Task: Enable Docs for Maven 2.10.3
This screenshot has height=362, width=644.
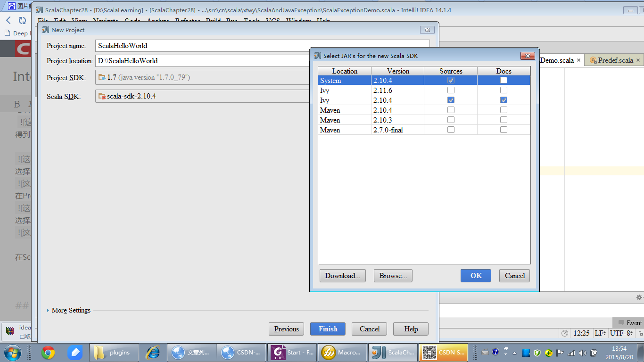Action: pyautogui.click(x=504, y=120)
